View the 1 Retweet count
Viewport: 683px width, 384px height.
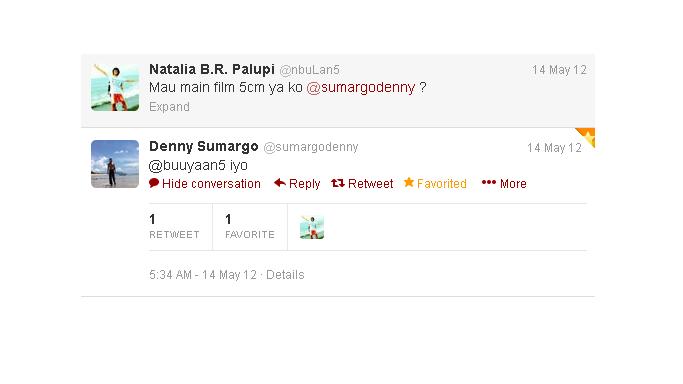tap(174, 226)
